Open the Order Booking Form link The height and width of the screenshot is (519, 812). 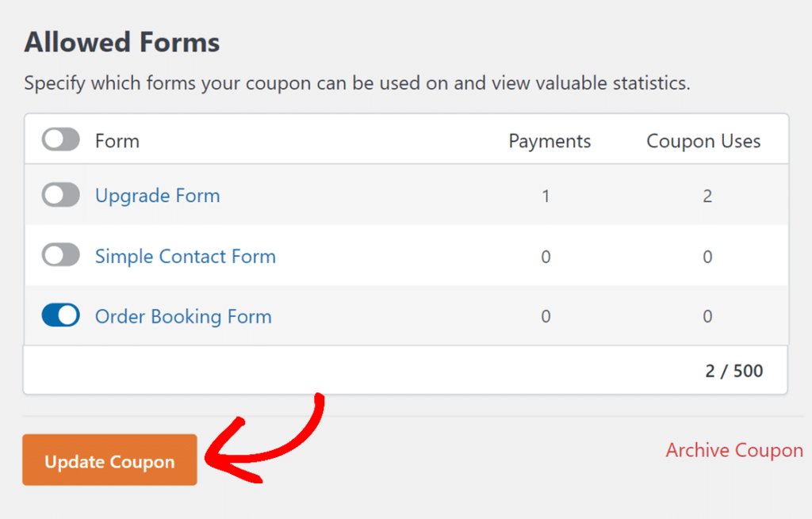point(182,315)
